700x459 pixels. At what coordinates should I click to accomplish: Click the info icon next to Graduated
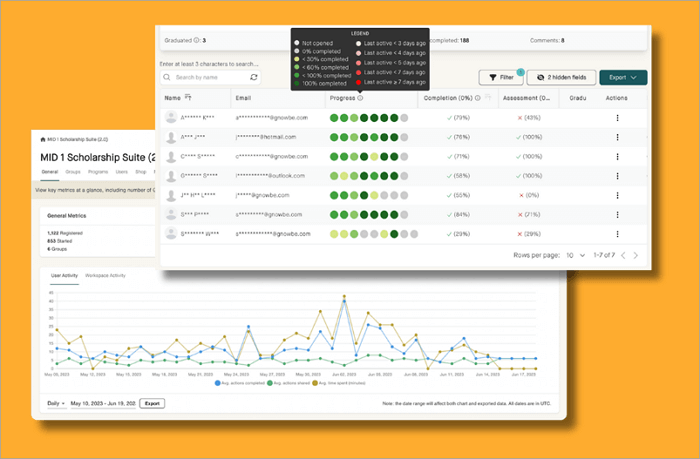(196, 40)
